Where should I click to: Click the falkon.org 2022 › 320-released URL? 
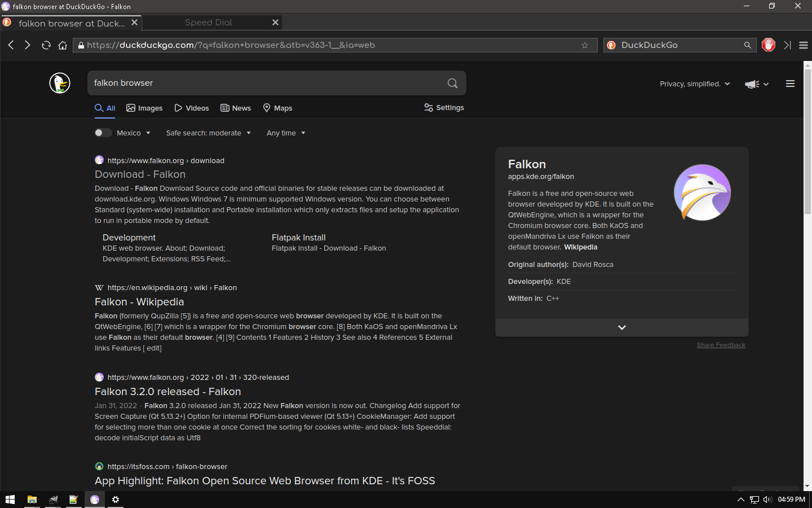pos(198,378)
